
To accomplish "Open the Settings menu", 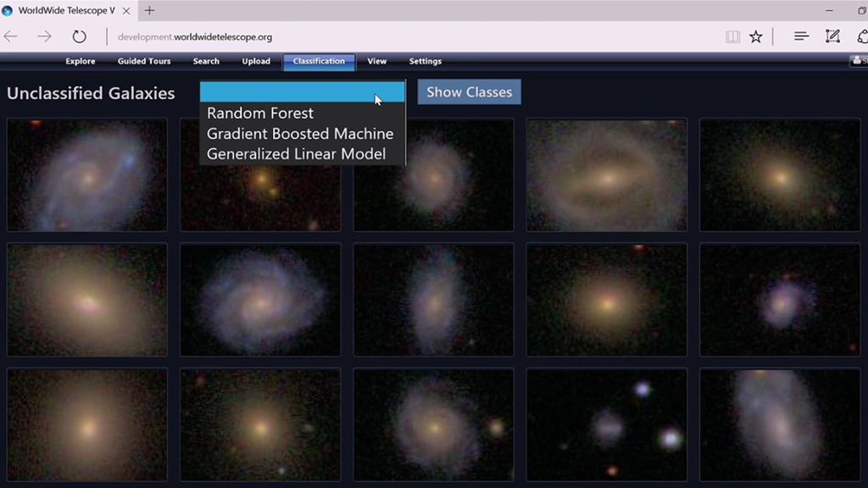I will 426,61.
